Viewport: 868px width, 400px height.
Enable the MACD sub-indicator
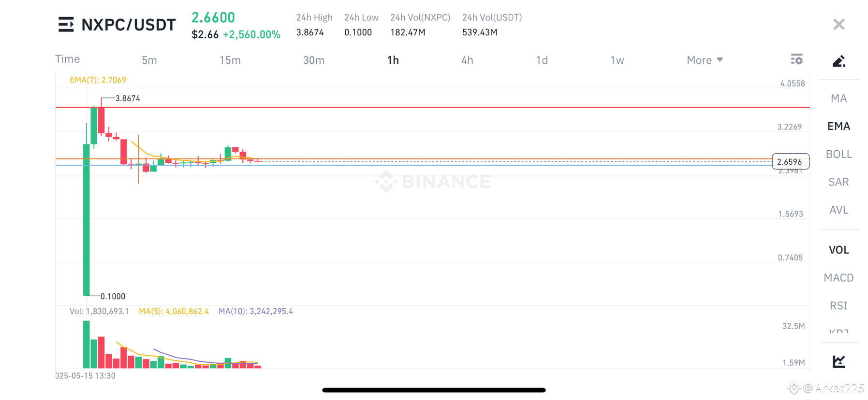[x=839, y=278]
